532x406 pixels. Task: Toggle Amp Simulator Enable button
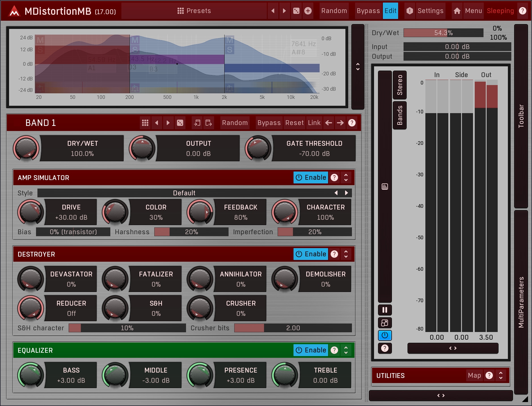pyautogui.click(x=311, y=177)
